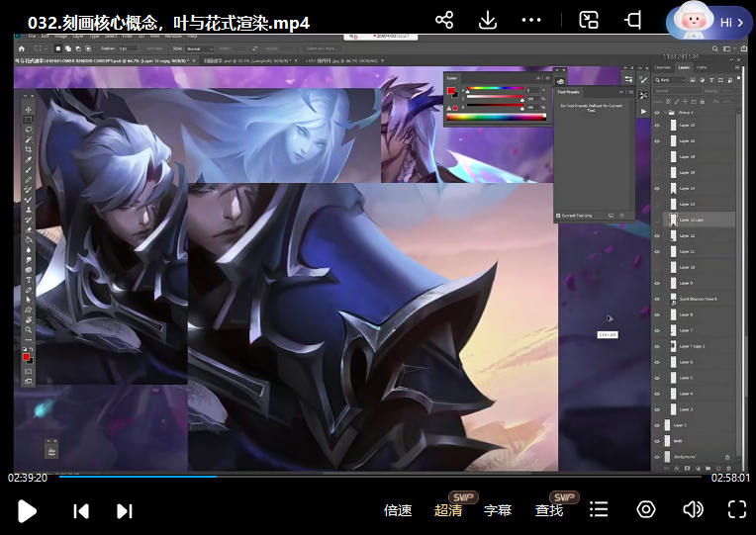
Task: Click the 字幕 subtitles button
Action: pos(498,510)
